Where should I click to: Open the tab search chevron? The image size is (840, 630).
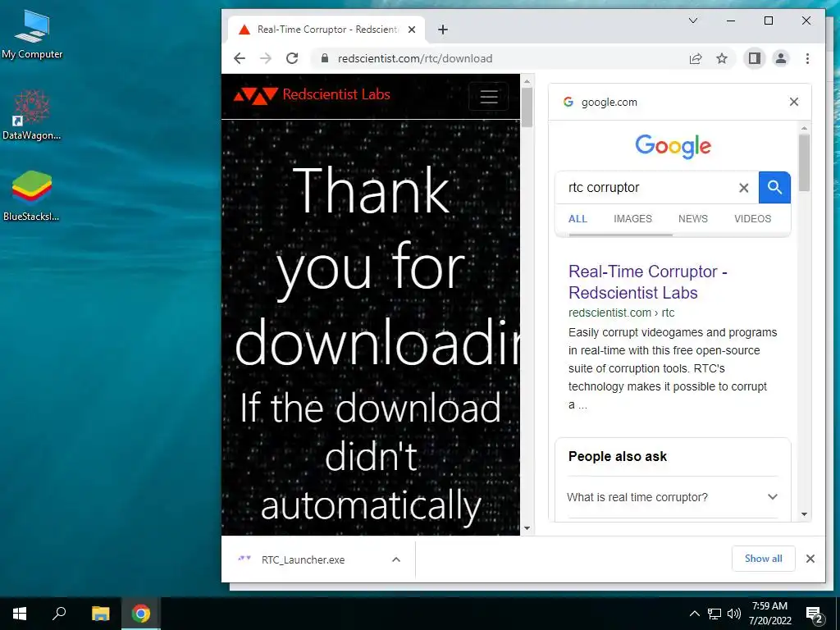click(x=692, y=21)
